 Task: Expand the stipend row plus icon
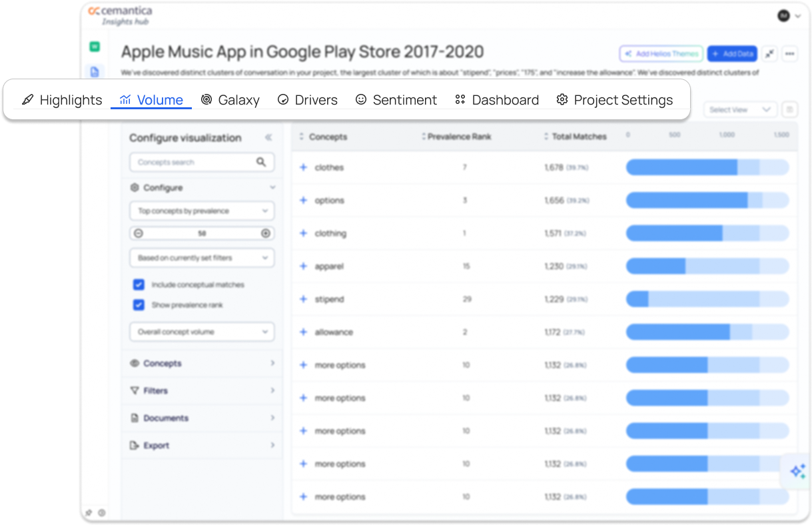[x=303, y=299]
